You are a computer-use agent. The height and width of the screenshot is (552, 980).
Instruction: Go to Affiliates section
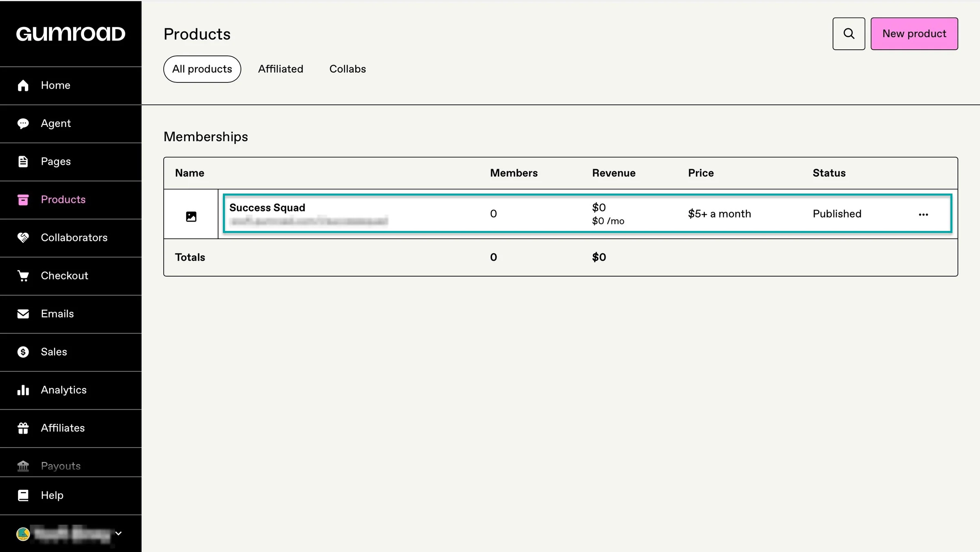click(x=71, y=428)
